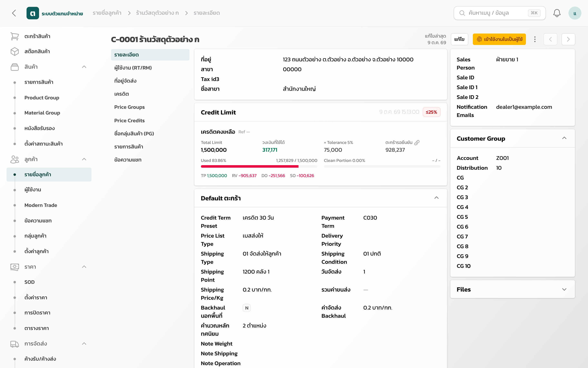
Task: Click the back arrow in header
Action: click(x=14, y=13)
